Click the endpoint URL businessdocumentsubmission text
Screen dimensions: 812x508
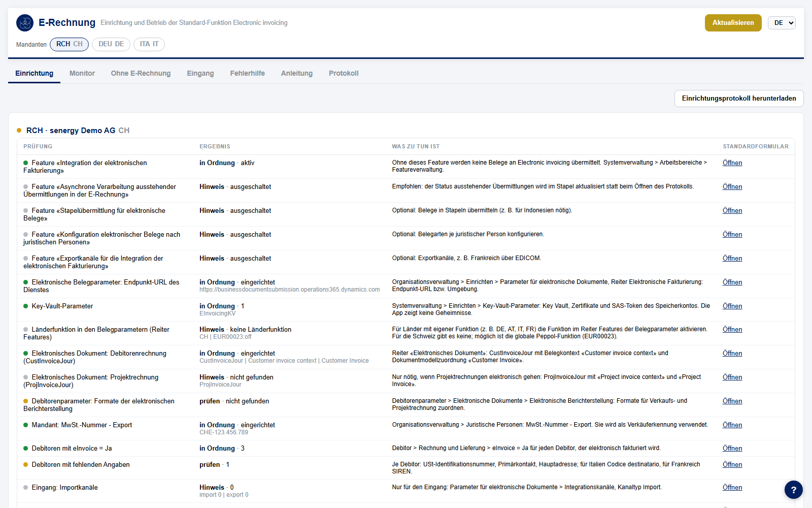(289, 290)
